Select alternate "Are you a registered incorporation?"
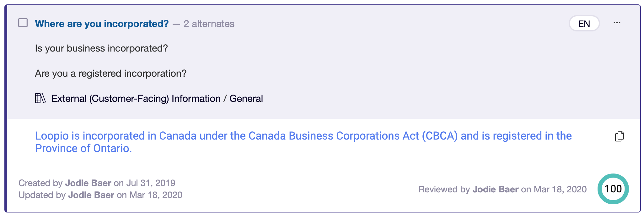 (110, 74)
